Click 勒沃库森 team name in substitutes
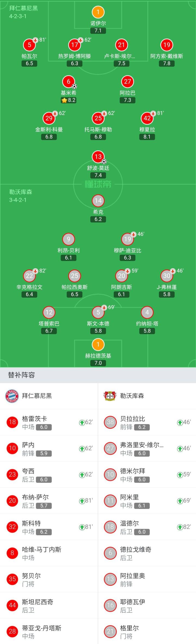 click(132, 396)
